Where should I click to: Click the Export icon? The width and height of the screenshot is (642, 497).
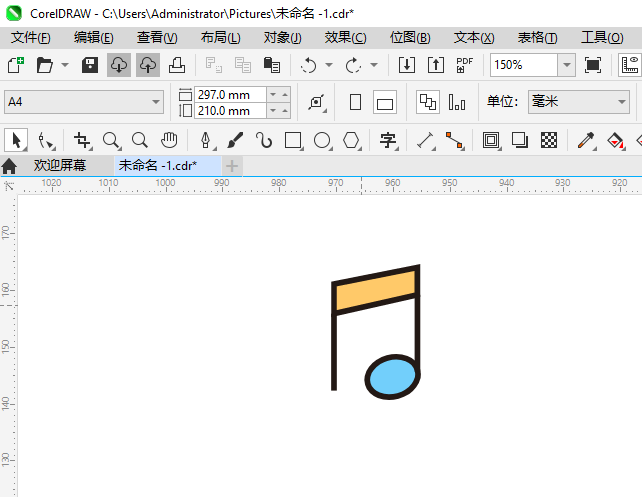point(436,65)
